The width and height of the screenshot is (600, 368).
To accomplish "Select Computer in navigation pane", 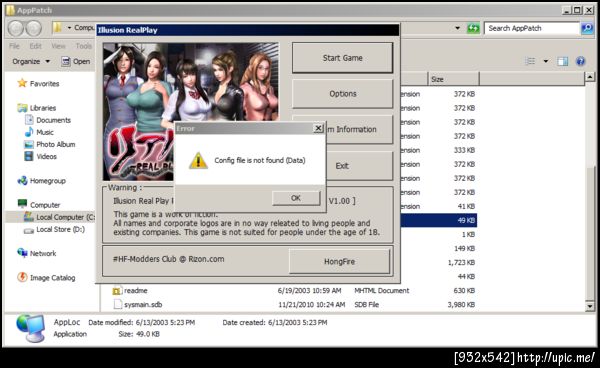I will tap(45, 205).
